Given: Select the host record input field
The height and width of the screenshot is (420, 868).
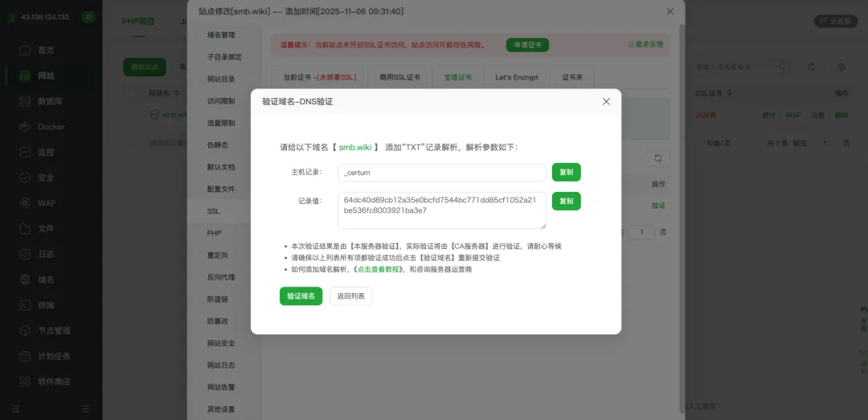Looking at the screenshot, I should click(442, 173).
